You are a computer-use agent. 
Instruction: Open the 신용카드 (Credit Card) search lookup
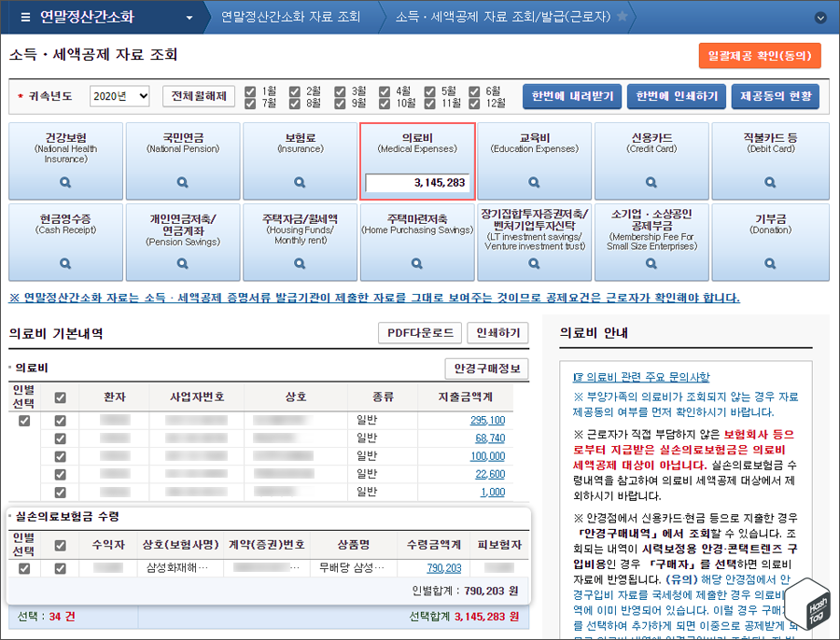[652, 184]
